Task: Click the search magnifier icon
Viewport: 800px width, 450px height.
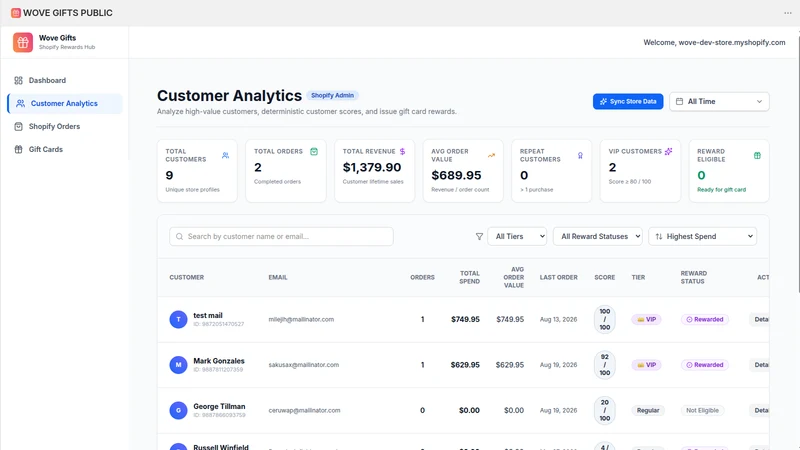Action: pos(179,236)
